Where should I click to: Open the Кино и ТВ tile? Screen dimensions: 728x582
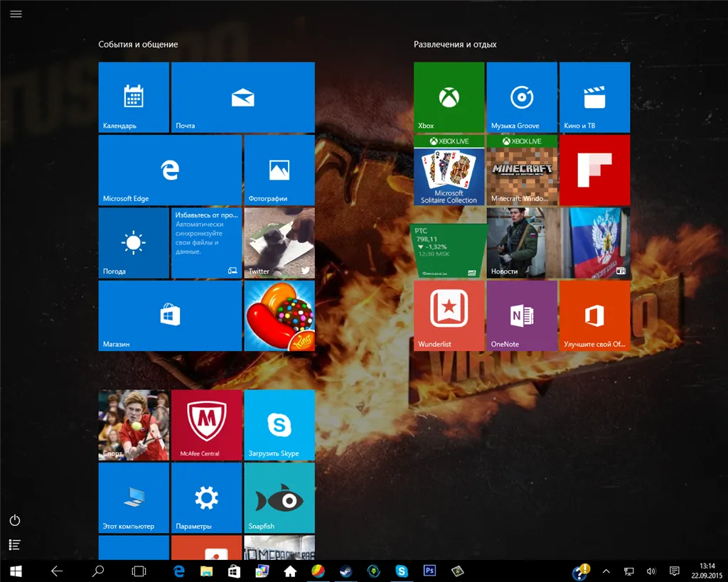(x=595, y=97)
